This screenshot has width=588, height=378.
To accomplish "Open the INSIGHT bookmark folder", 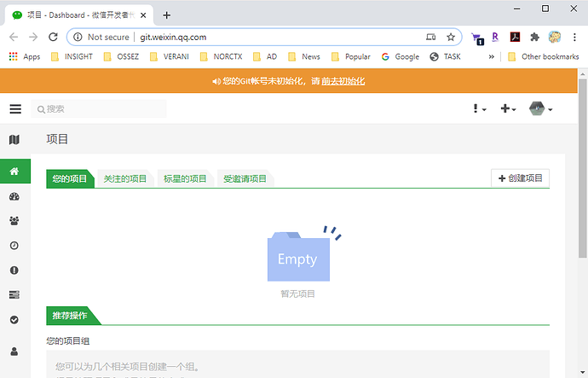I will pyautogui.click(x=72, y=56).
